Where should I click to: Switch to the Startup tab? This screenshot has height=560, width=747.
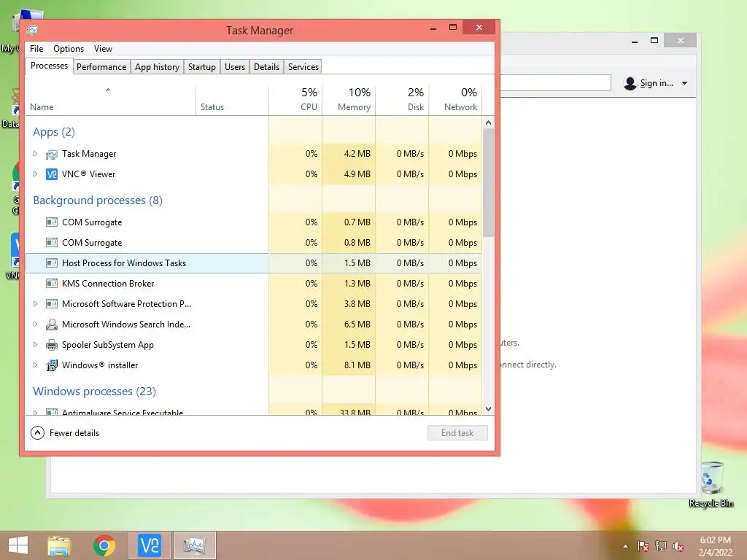[202, 67]
